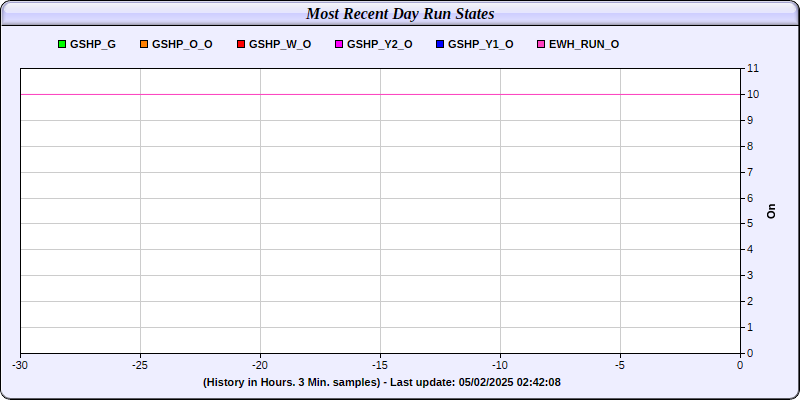Click the Most Recent Day Run States title
Screen dimensions: 800x400
400,14
